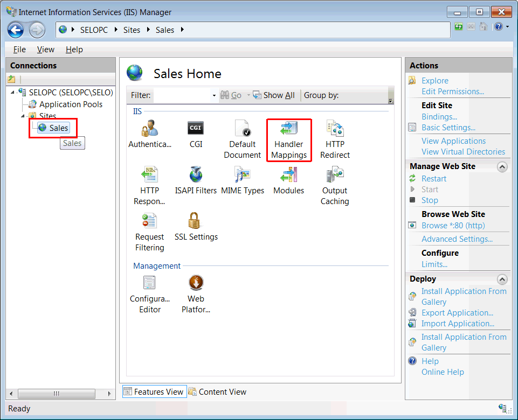This screenshot has height=420, width=518.
Task: Click the Connections pane connect icon
Action: pos(11,79)
